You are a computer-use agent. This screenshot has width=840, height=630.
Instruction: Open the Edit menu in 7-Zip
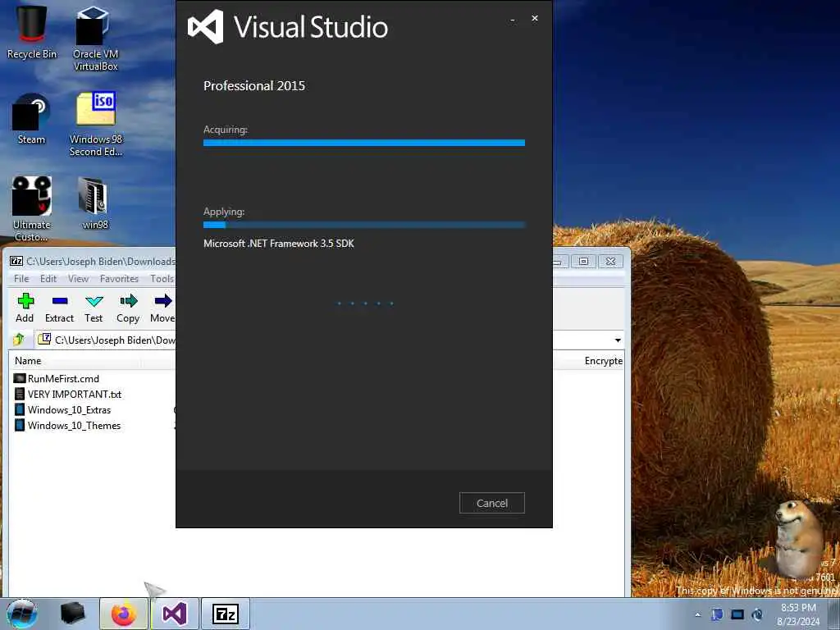48,279
